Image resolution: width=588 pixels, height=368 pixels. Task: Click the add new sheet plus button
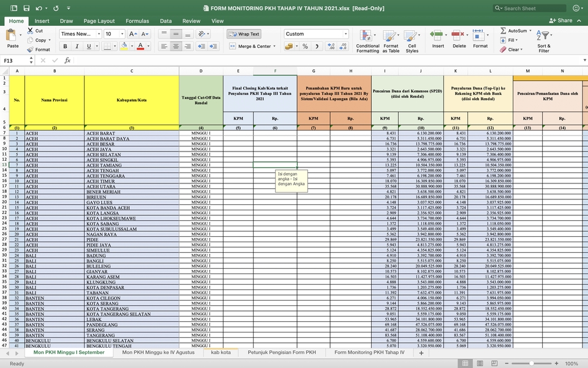pyautogui.click(x=420, y=352)
